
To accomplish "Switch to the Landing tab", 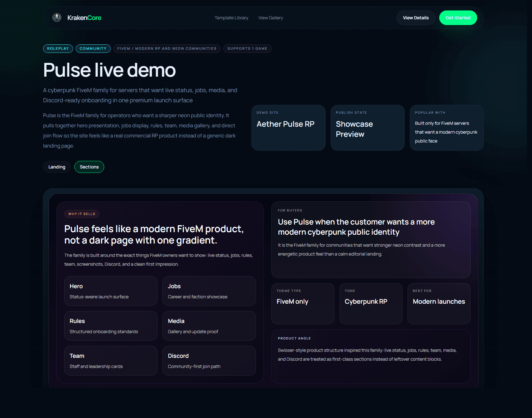I will pyautogui.click(x=57, y=167).
